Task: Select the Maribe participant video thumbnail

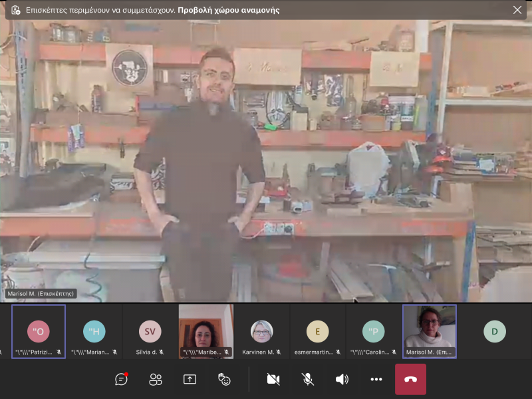Action: (205, 331)
